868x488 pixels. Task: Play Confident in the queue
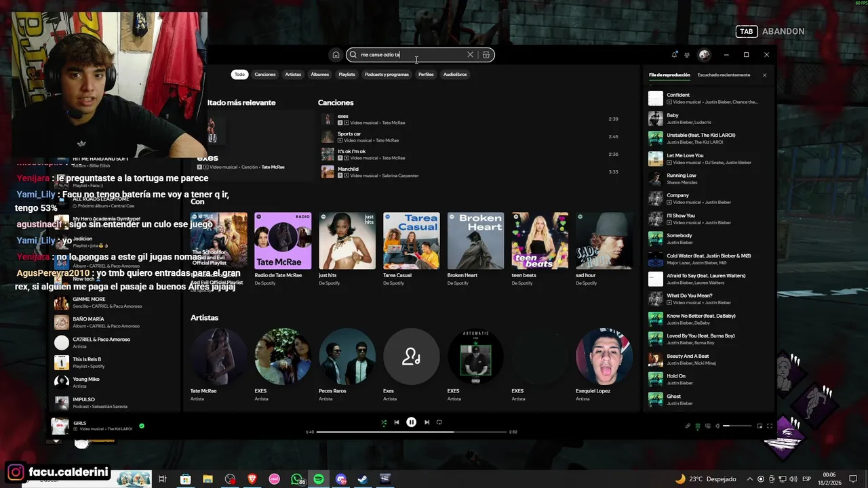(709, 98)
